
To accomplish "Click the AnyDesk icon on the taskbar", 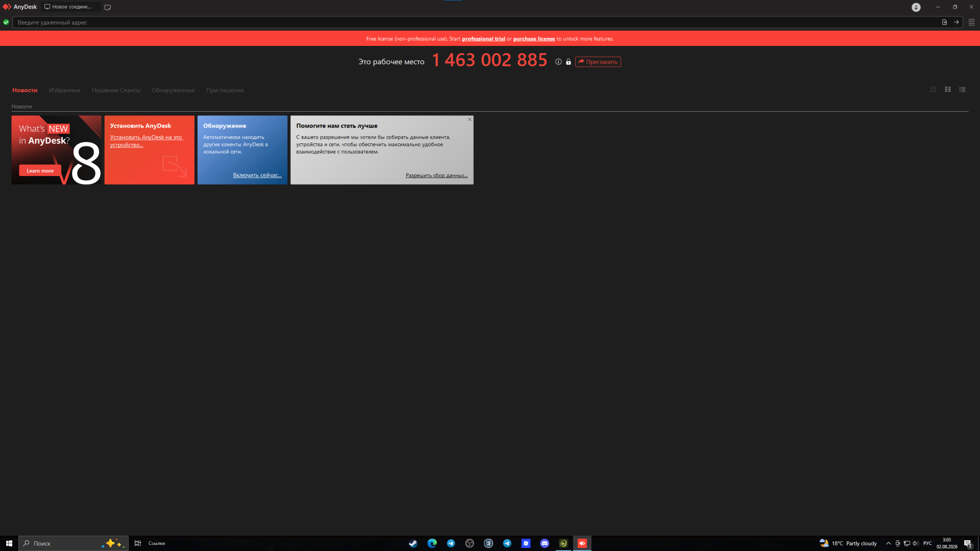I will [582, 543].
